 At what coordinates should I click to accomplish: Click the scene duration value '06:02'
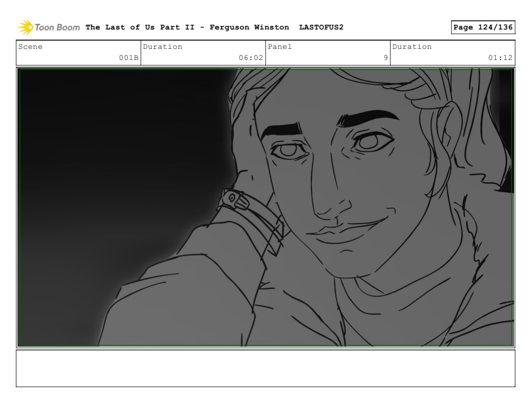click(x=251, y=58)
